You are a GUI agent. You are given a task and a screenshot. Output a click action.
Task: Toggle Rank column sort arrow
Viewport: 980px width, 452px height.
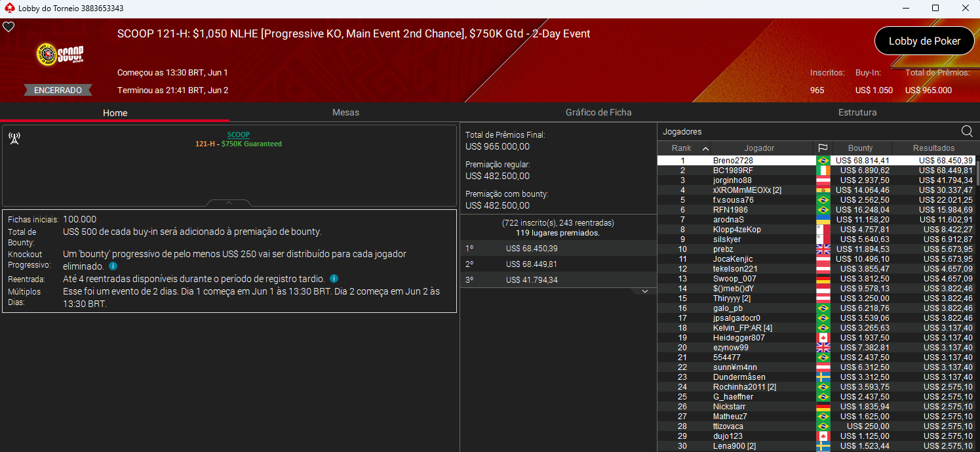tap(705, 148)
